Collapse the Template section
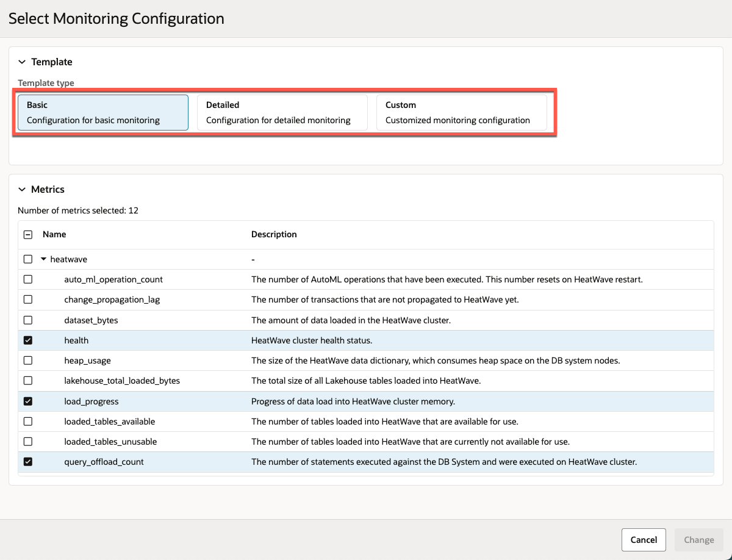732x560 pixels. pyautogui.click(x=22, y=62)
